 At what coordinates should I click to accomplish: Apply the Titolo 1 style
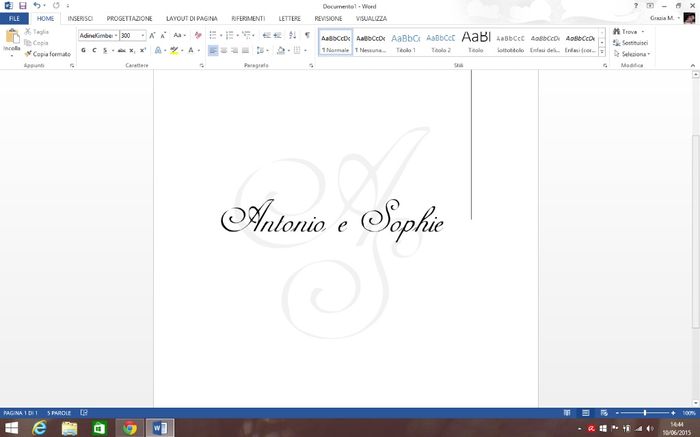(x=405, y=42)
